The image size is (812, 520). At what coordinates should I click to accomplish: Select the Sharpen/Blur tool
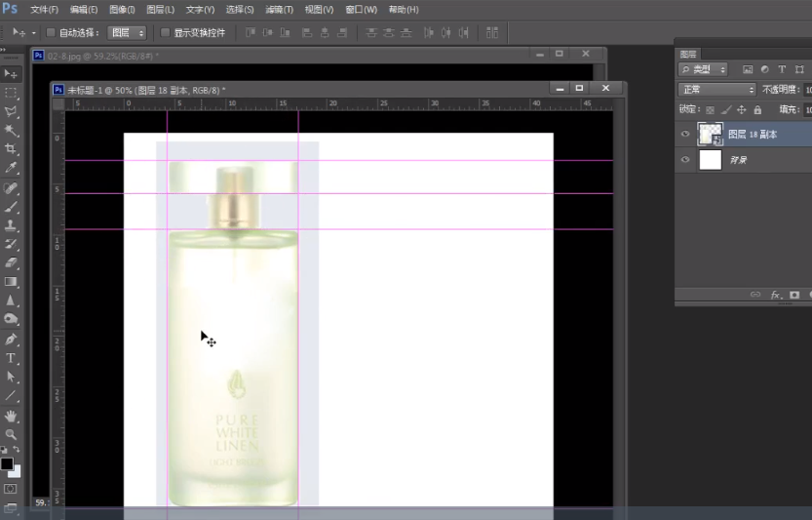coord(11,300)
